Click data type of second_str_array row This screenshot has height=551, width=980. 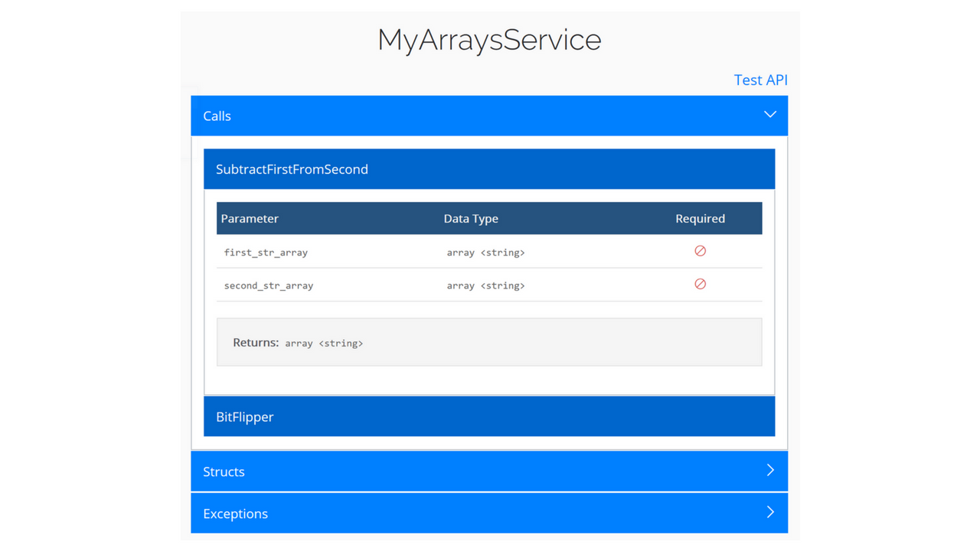[x=485, y=285]
